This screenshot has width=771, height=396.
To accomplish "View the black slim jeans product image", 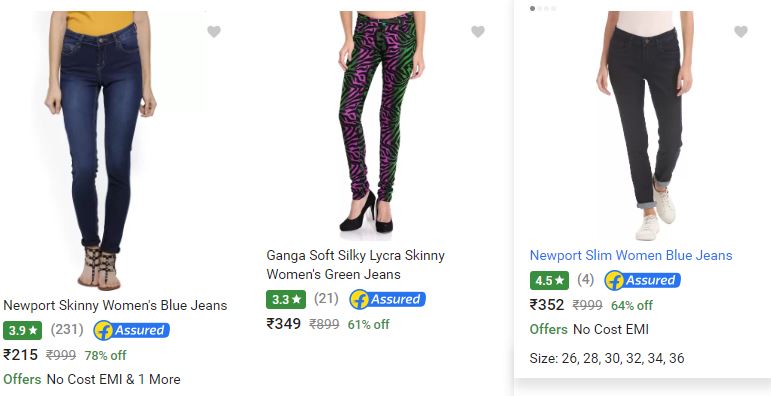I will pos(645,125).
